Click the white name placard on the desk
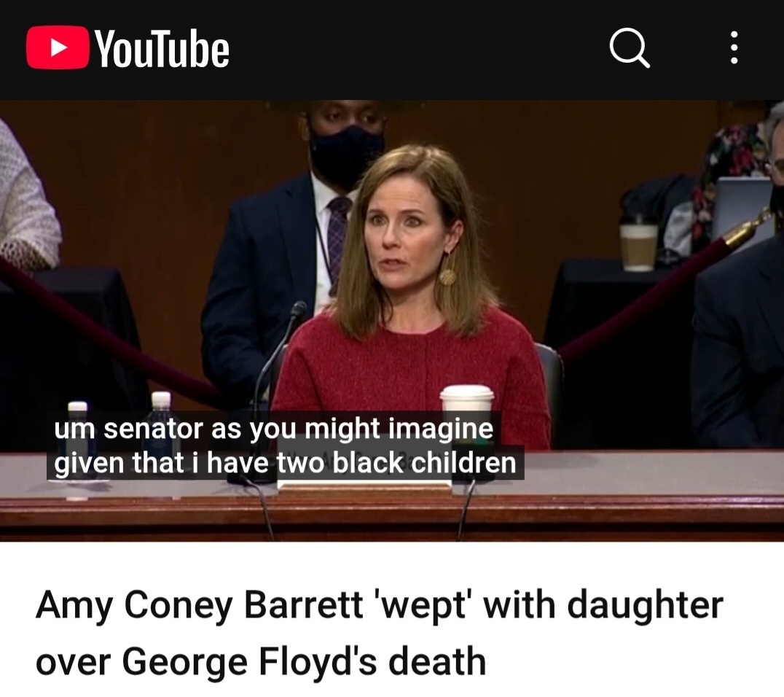 (364, 486)
